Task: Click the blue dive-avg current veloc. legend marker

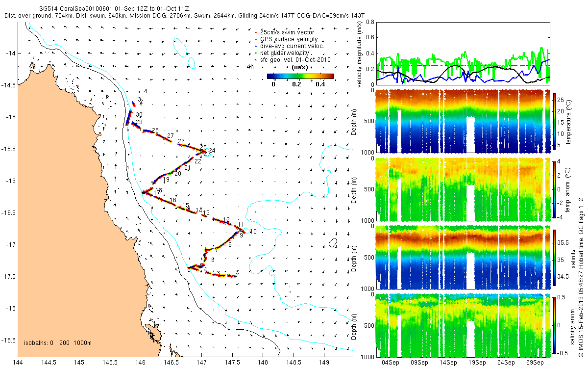Action: pyautogui.click(x=255, y=46)
